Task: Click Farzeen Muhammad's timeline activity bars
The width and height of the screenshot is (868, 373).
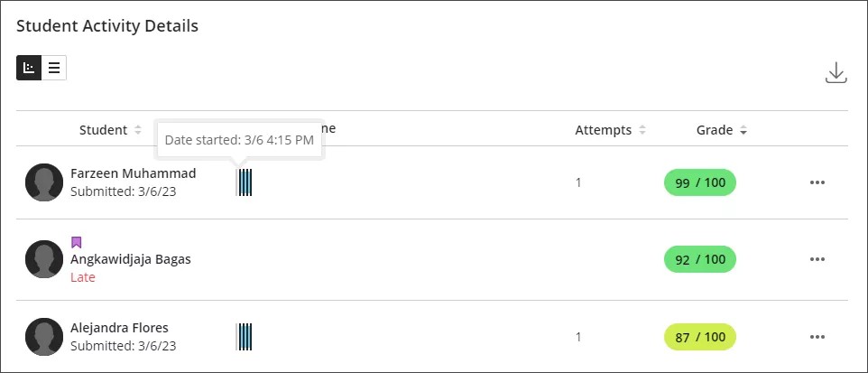Action: coord(245,182)
